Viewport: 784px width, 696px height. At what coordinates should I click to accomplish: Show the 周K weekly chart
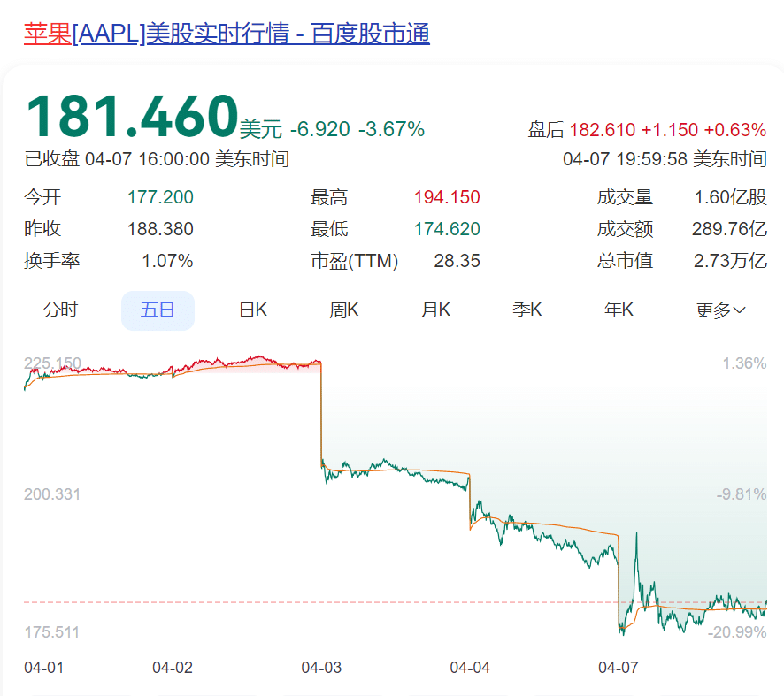point(344,310)
